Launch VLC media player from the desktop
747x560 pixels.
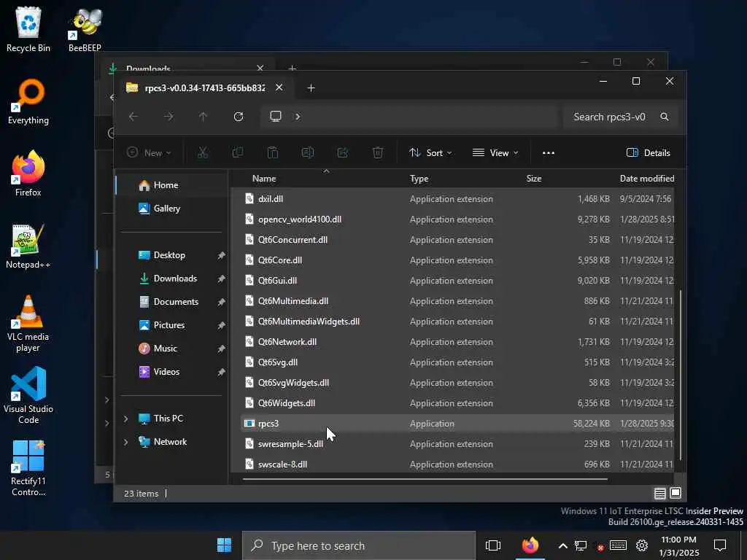pos(28,324)
